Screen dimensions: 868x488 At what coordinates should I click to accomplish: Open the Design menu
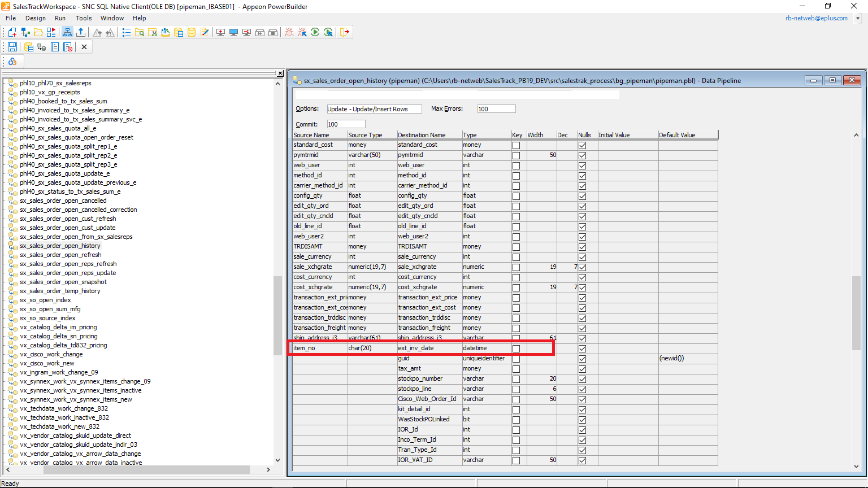pos(36,18)
